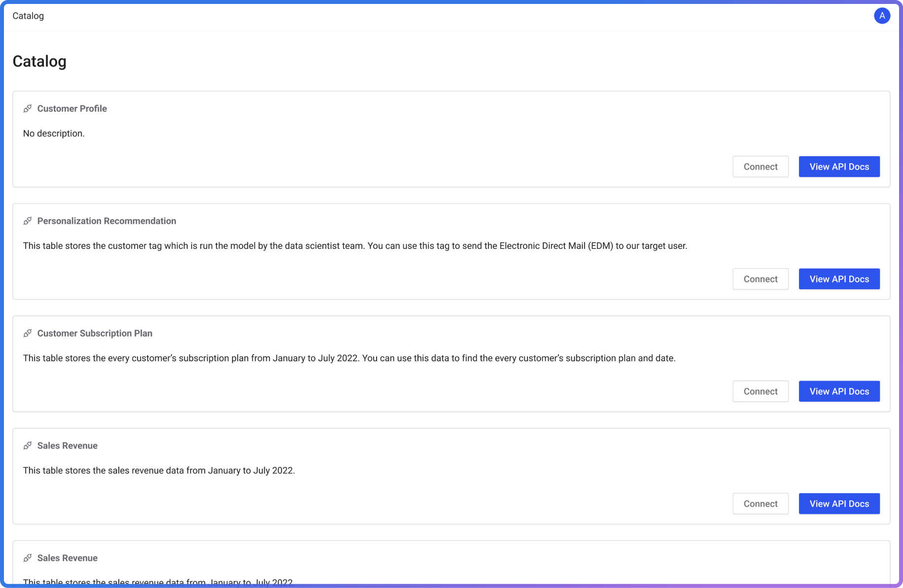
Task: Connect to the Customer Subscription Plan
Action: click(x=760, y=391)
